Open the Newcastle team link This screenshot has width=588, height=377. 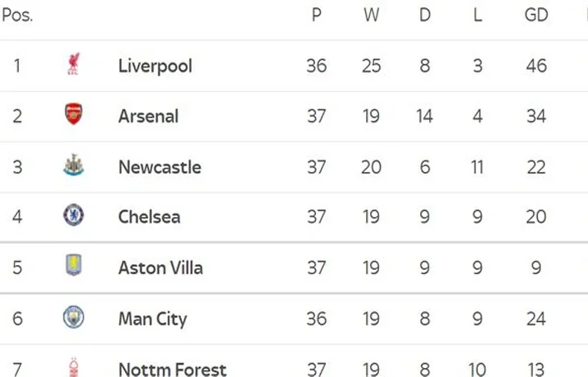tap(160, 167)
